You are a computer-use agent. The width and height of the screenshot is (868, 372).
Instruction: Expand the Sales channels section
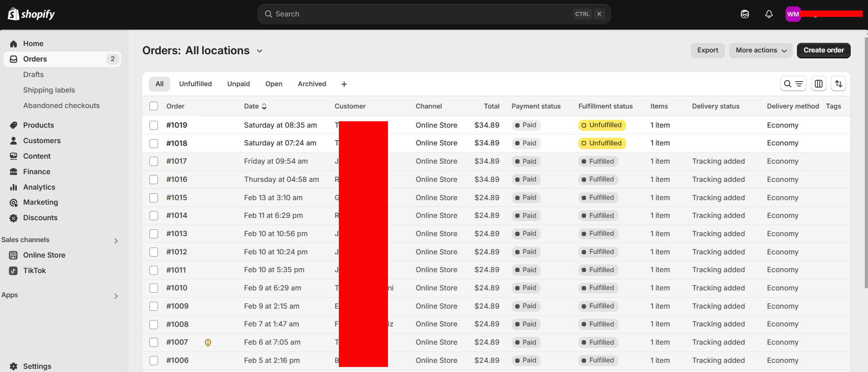[x=116, y=241]
